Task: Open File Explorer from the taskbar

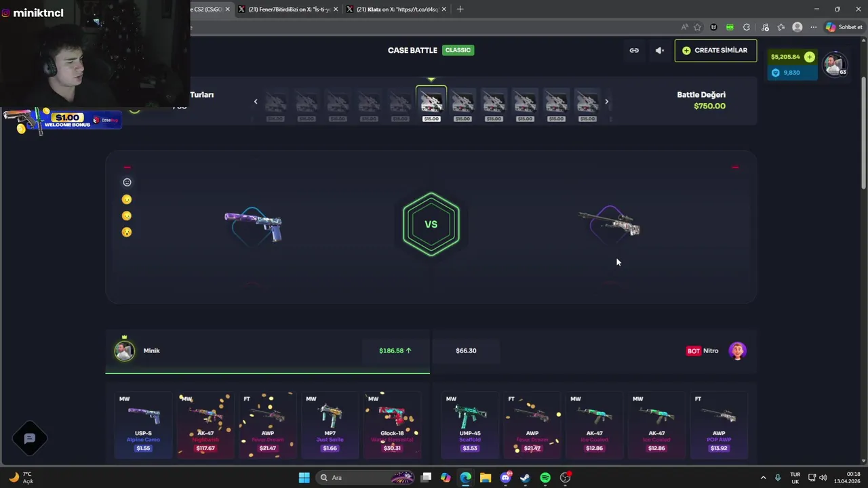Action: pos(486,478)
